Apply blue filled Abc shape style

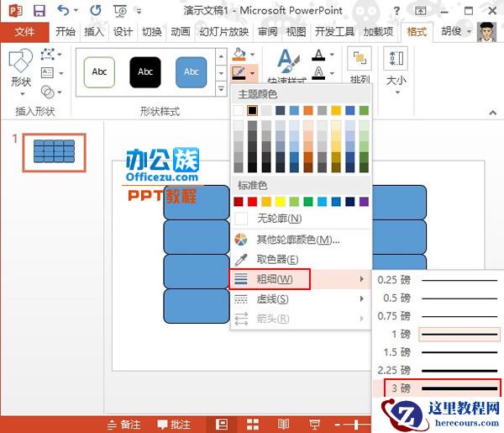click(192, 72)
